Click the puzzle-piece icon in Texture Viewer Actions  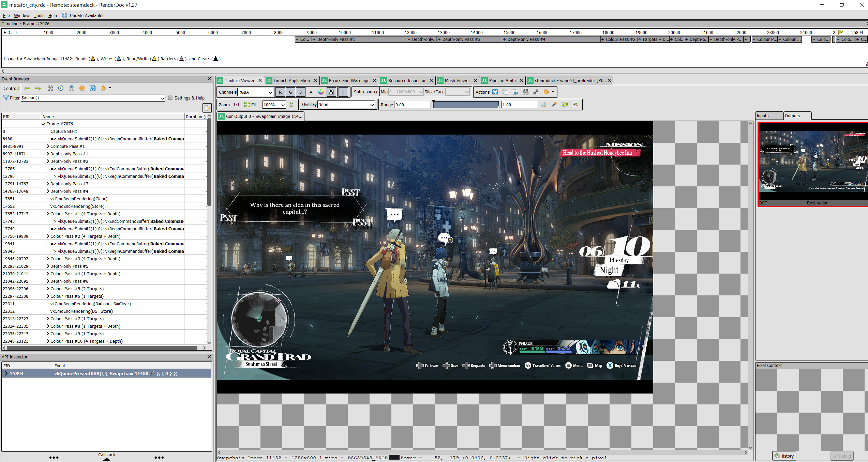(546, 92)
